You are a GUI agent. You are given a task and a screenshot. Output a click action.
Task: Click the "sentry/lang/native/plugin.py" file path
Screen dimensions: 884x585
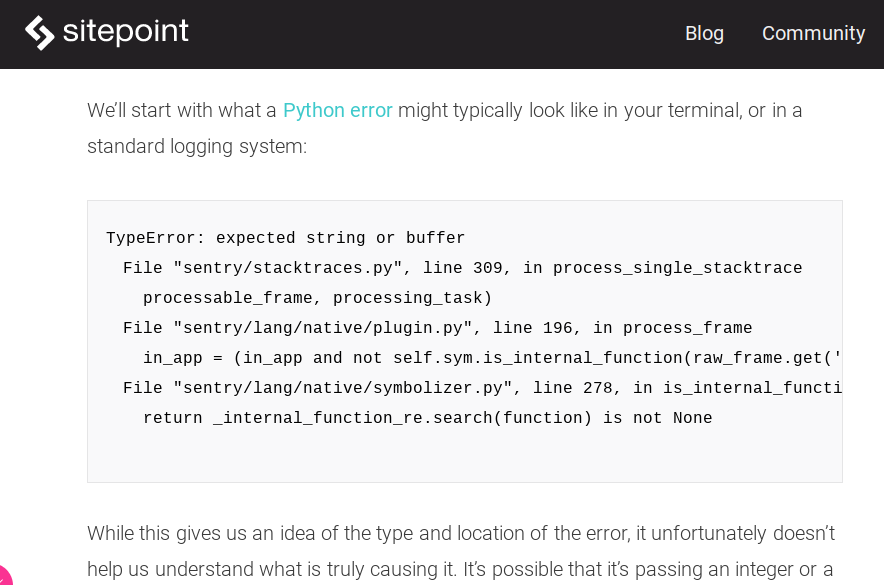322,328
